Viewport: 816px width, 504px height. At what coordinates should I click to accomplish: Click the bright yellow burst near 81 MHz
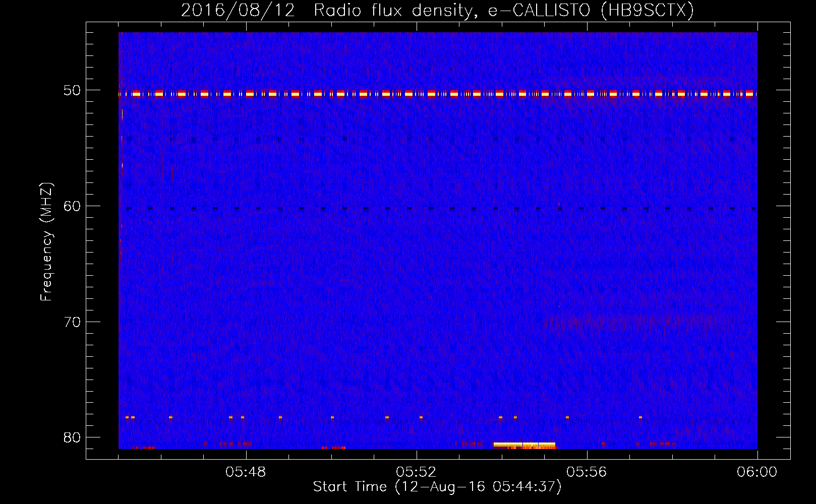(x=524, y=445)
